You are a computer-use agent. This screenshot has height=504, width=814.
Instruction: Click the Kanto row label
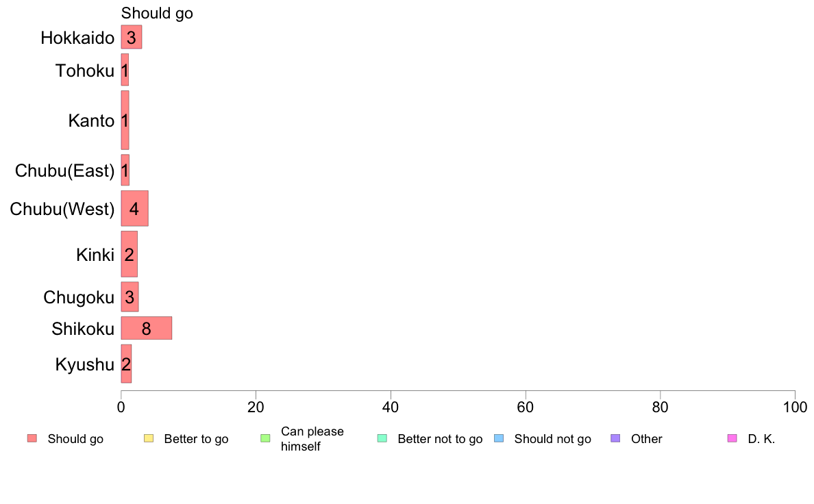pos(91,121)
